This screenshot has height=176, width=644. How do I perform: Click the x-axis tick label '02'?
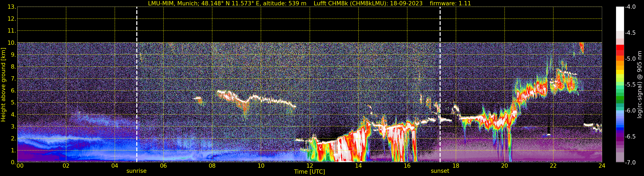pyautogui.click(x=66, y=166)
